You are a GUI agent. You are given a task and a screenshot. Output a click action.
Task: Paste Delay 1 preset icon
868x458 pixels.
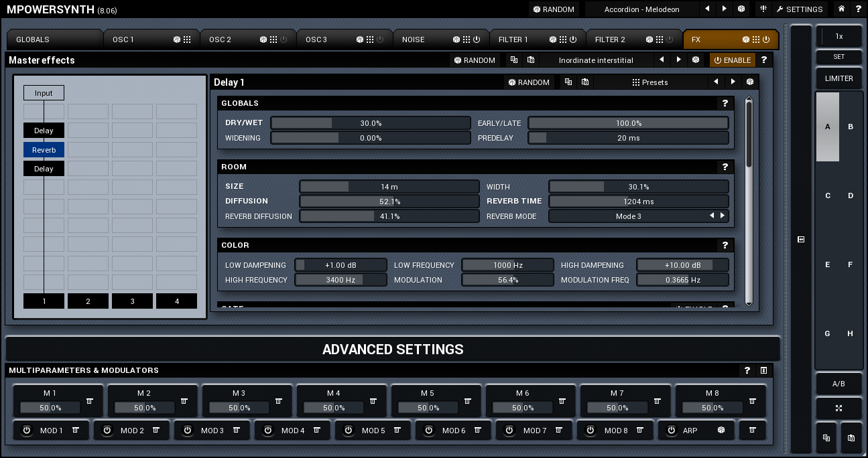[585, 82]
